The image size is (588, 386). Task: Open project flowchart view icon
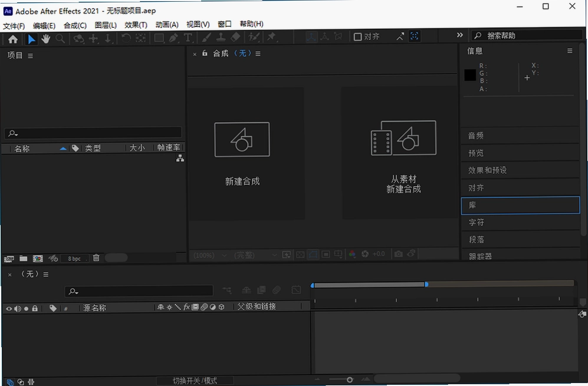180,158
